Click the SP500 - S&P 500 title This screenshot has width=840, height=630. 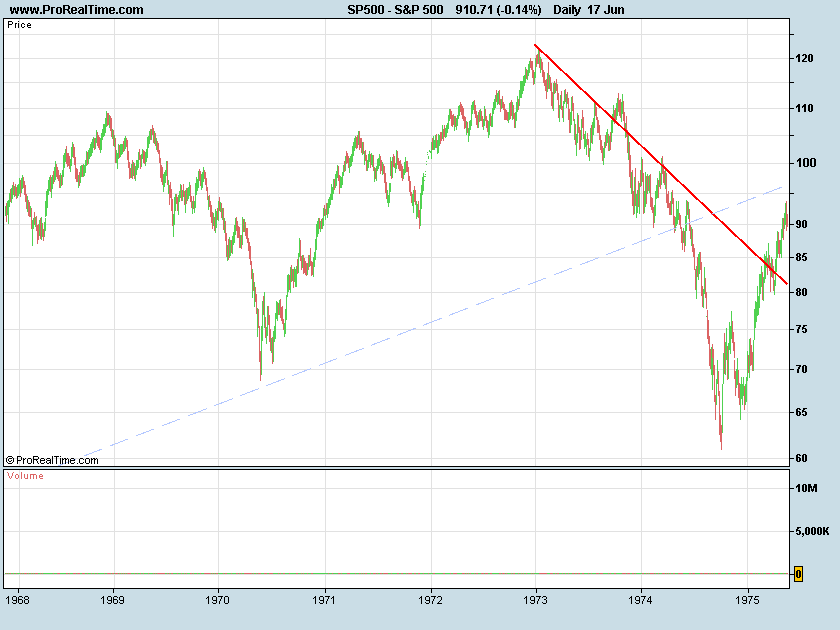pyautogui.click(x=395, y=10)
